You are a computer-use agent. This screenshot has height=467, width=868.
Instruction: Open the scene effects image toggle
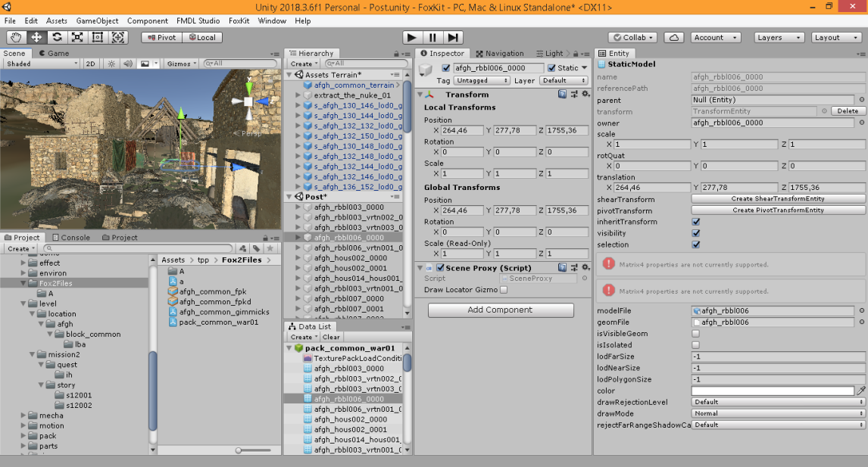click(x=145, y=64)
